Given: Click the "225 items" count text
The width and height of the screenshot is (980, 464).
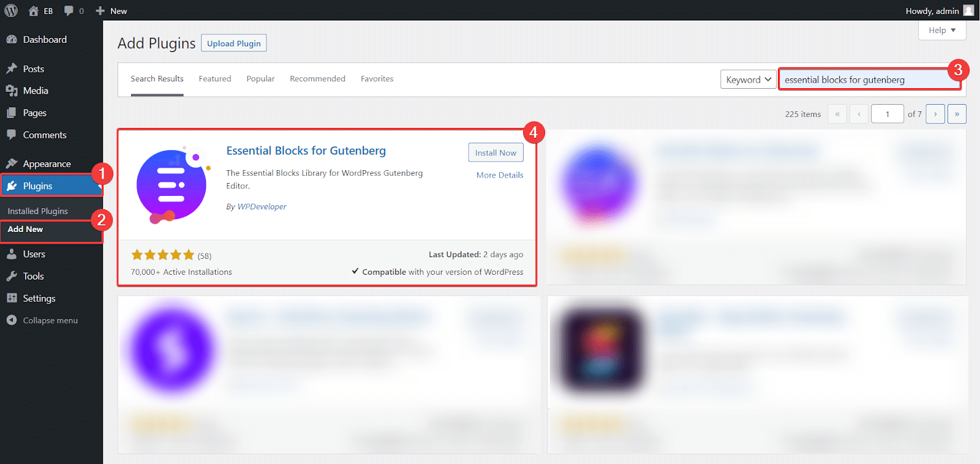Looking at the screenshot, I should coord(802,114).
